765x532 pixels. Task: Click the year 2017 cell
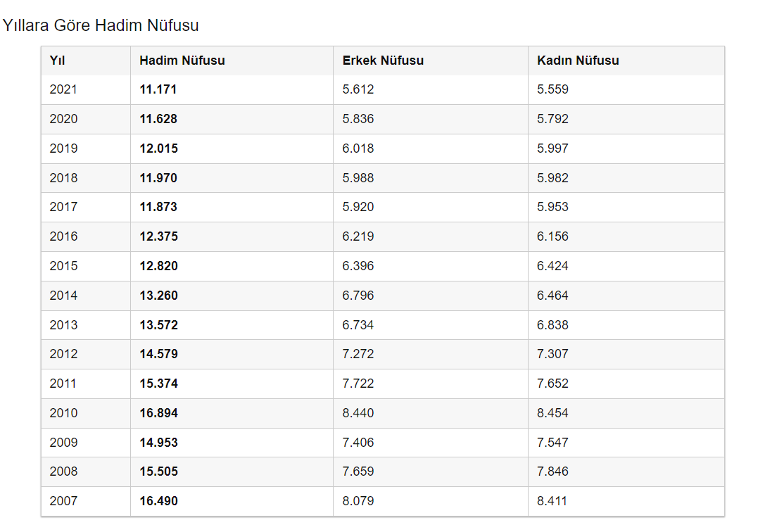[63, 207]
